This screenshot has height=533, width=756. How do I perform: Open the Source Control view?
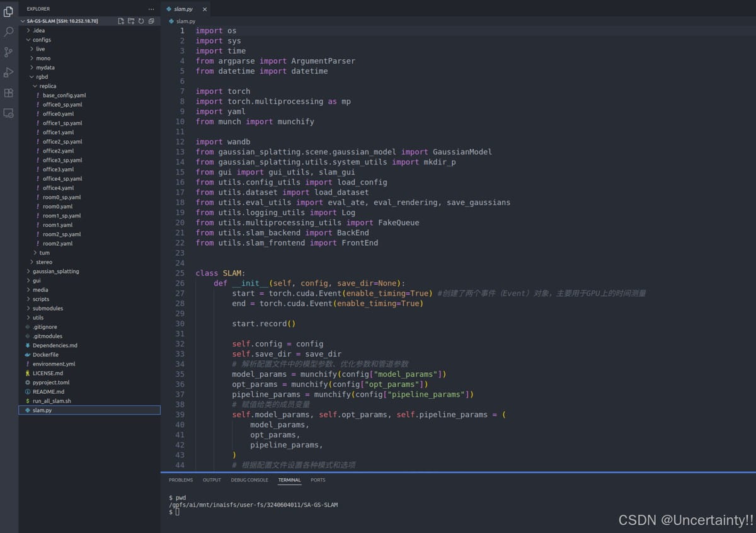click(9, 52)
